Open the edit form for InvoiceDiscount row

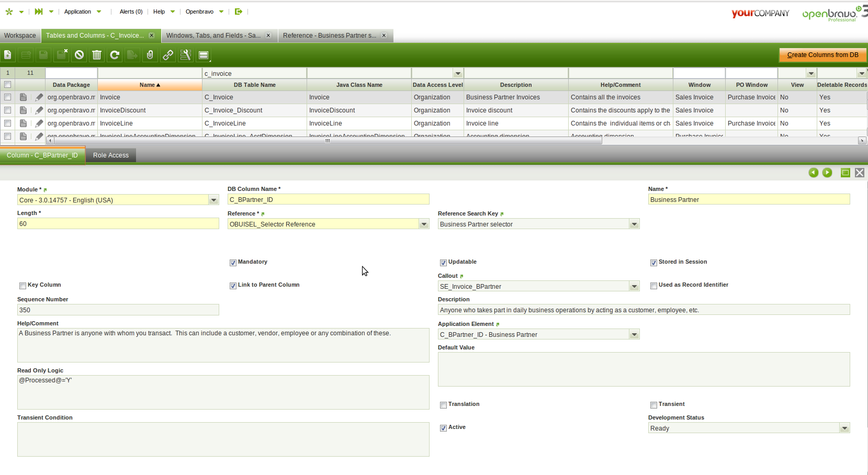tap(39, 110)
